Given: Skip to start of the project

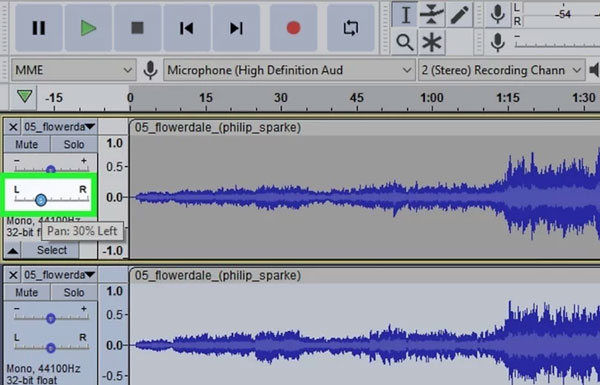Looking at the screenshot, I should pos(187,28).
